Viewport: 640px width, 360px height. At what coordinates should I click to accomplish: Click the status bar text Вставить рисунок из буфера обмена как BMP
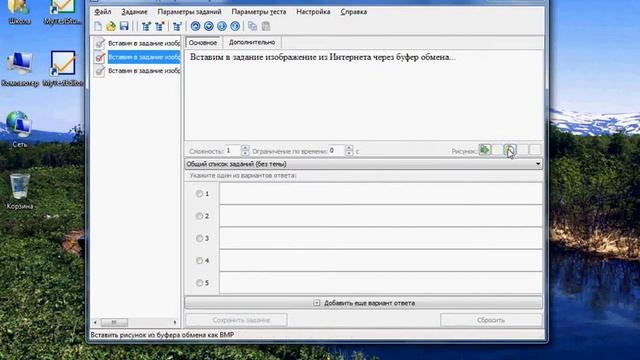pos(162,335)
